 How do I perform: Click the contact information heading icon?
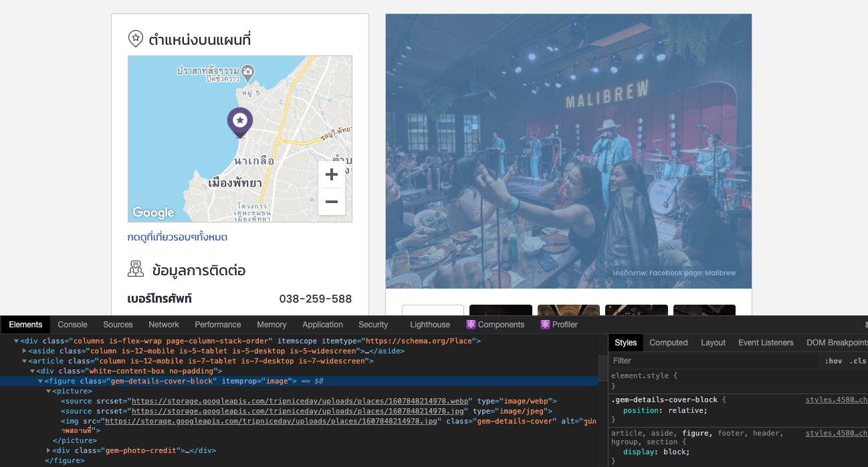coord(136,269)
